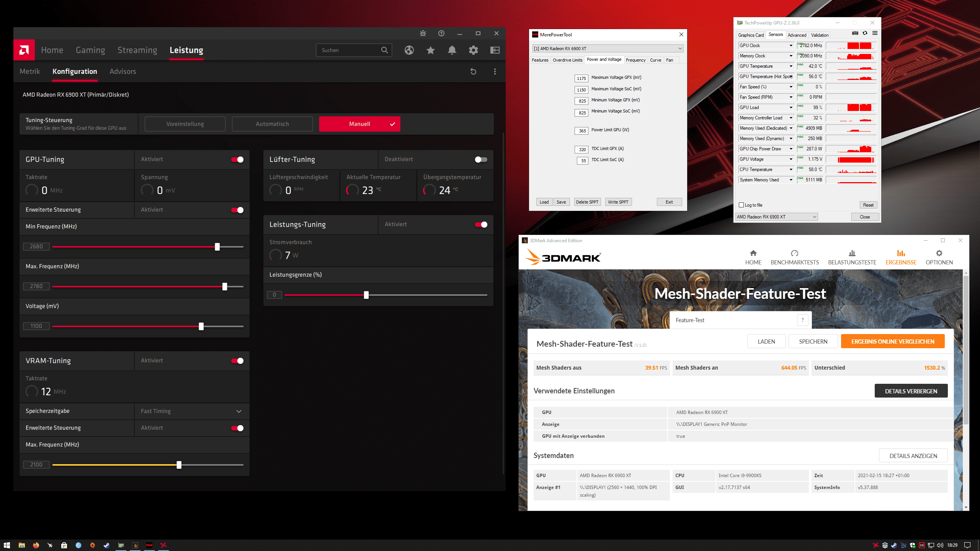Click Ergebnis Online Vergleichen button
980x551 pixels.
click(x=892, y=341)
